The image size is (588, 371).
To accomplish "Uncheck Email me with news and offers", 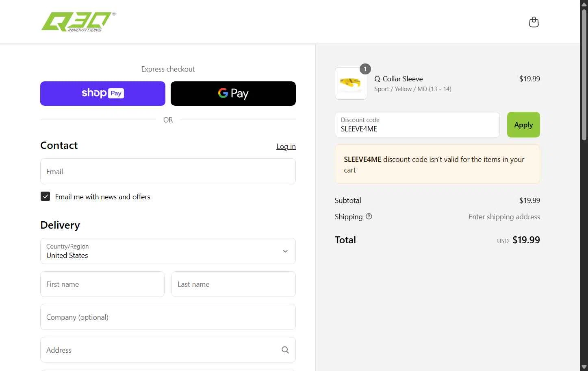I will 45,196.
